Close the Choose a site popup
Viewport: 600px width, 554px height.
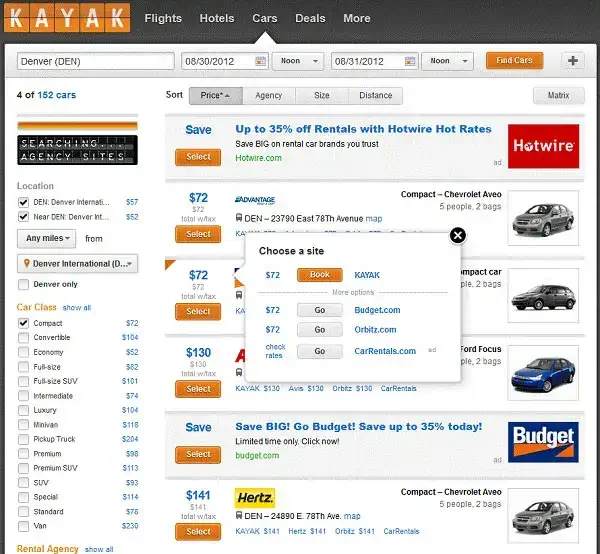[x=458, y=235]
